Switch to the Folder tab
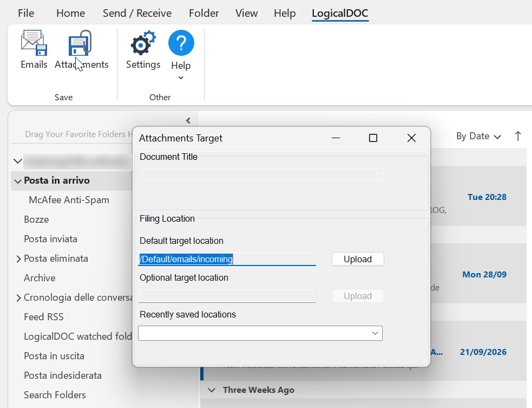The height and width of the screenshot is (408, 532). coord(204,13)
